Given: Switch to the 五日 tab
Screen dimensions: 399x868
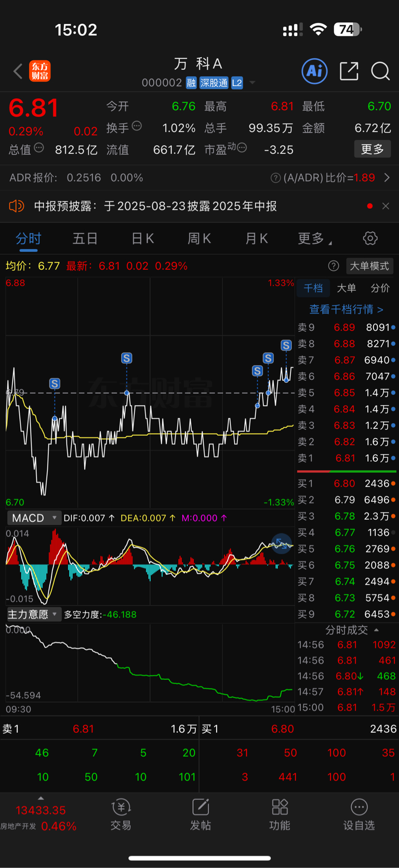Looking at the screenshot, I should click(x=85, y=239).
